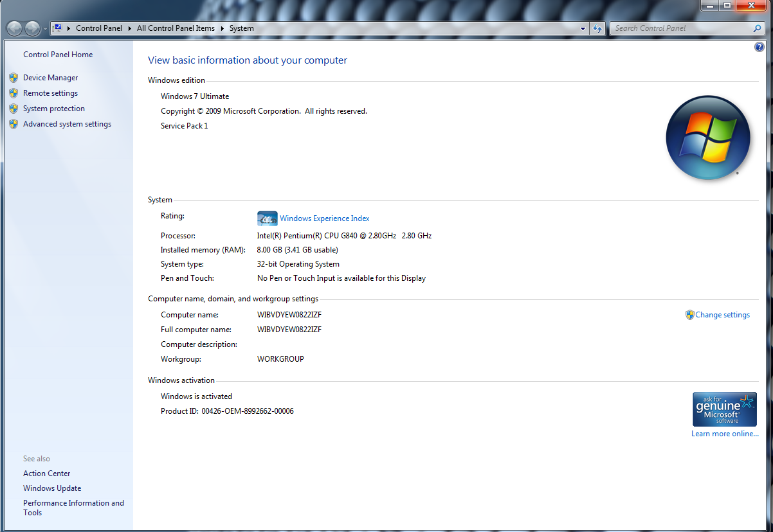The image size is (773, 532).
Task: Click the Intel Pentium G840 processor value
Action: (x=344, y=236)
